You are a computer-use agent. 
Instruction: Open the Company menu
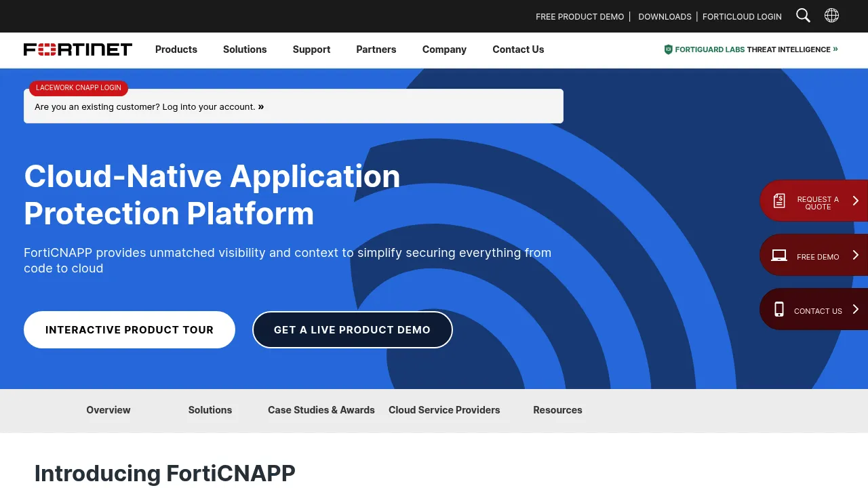pos(444,49)
